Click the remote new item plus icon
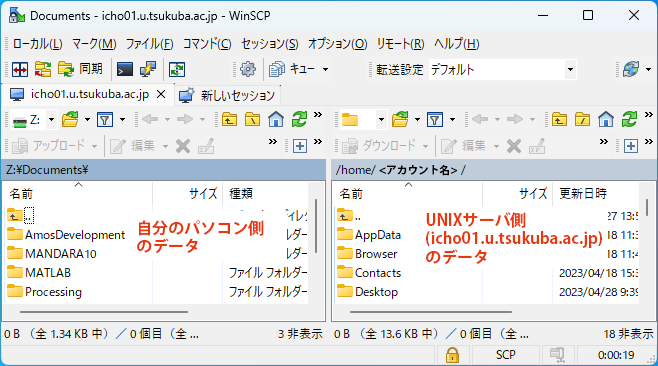The image size is (658, 366). tap(631, 146)
